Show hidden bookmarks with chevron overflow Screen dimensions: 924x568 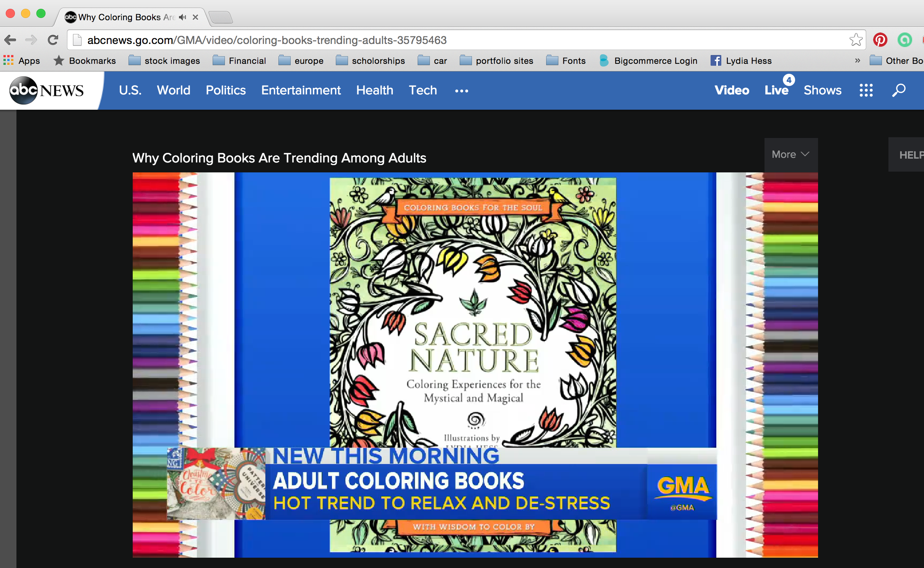tap(857, 60)
